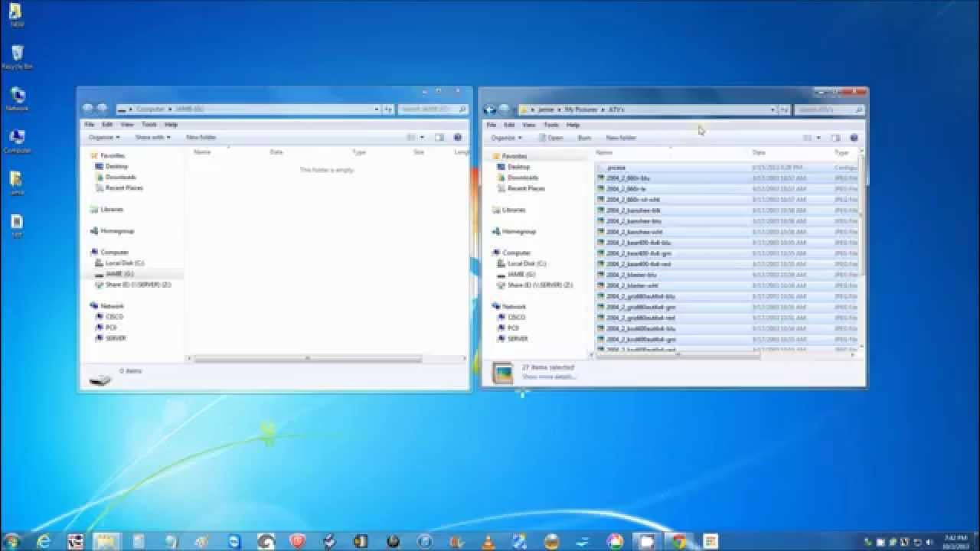The width and height of the screenshot is (980, 551).
Task: Open Help menu in ATV's window
Action: click(x=573, y=125)
